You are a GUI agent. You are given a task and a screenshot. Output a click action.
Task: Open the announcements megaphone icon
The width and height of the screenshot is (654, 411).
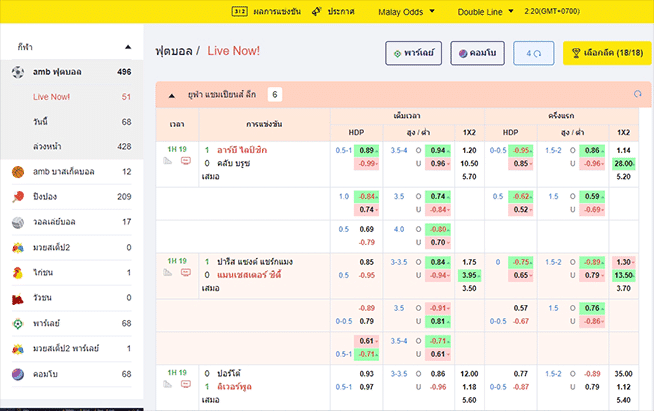point(317,11)
